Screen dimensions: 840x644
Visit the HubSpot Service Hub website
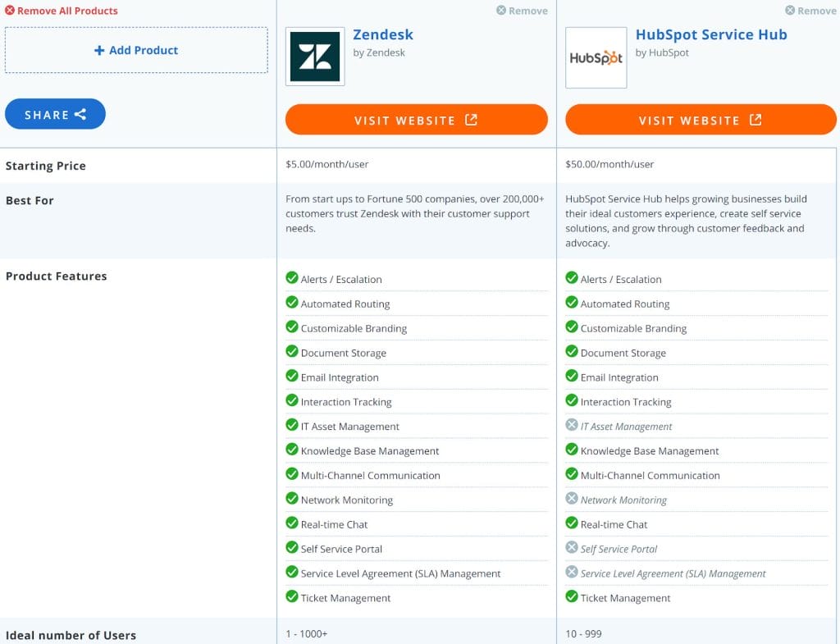[x=701, y=119]
